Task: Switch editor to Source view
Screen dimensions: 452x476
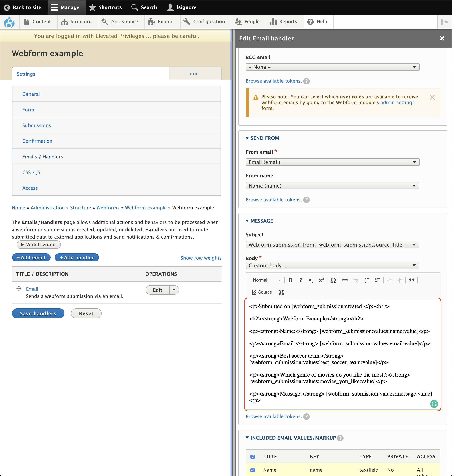Action: 262,292
